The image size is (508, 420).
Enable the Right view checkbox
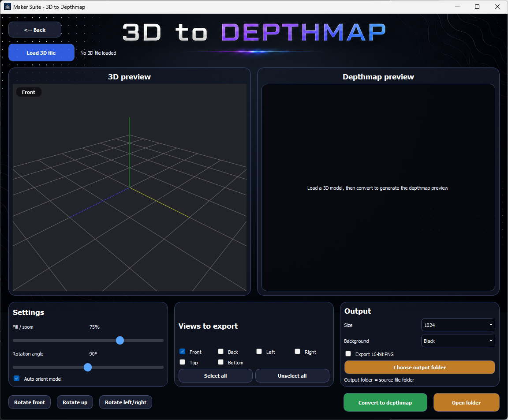tap(297, 352)
